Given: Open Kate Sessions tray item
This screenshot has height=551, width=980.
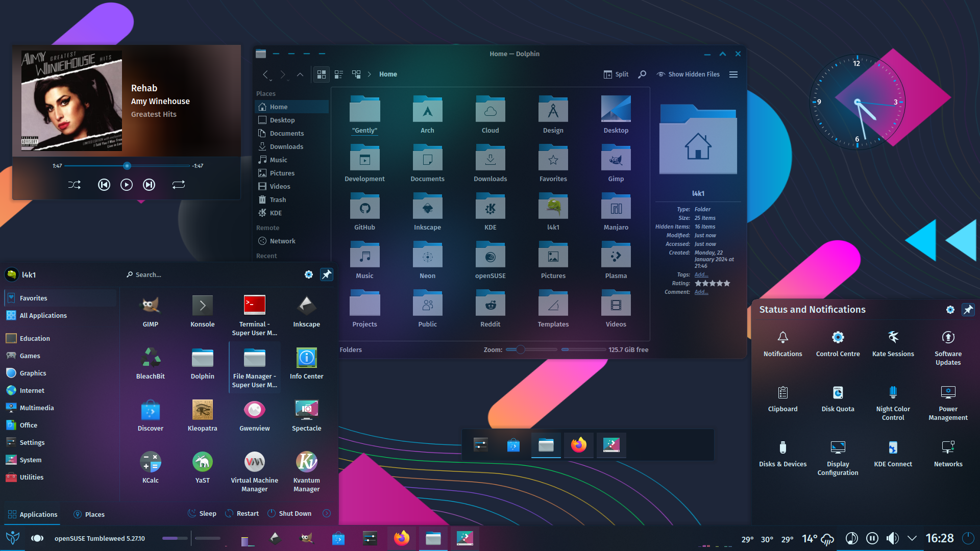Looking at the screenshot, I should click(893, 343).
